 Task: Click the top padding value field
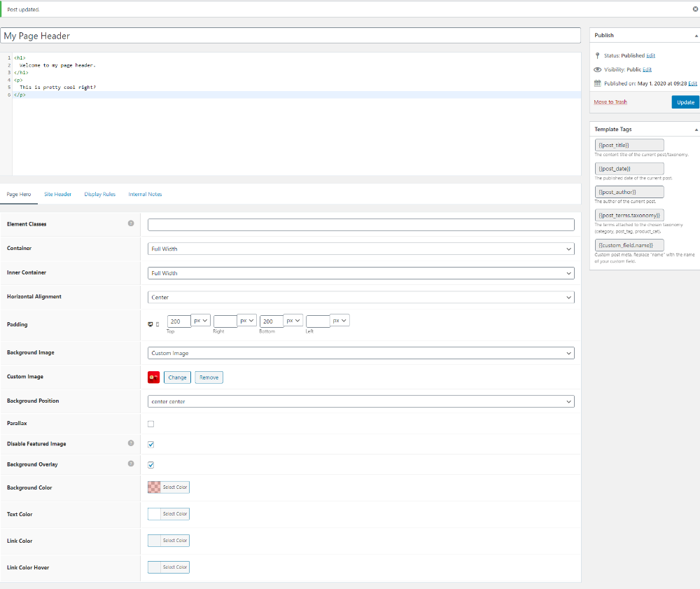click(x=179, y=321)
